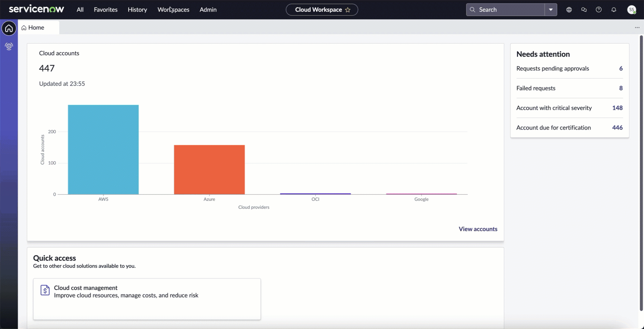Open the three-dot tab overflow menu

(x=637, y=28)
